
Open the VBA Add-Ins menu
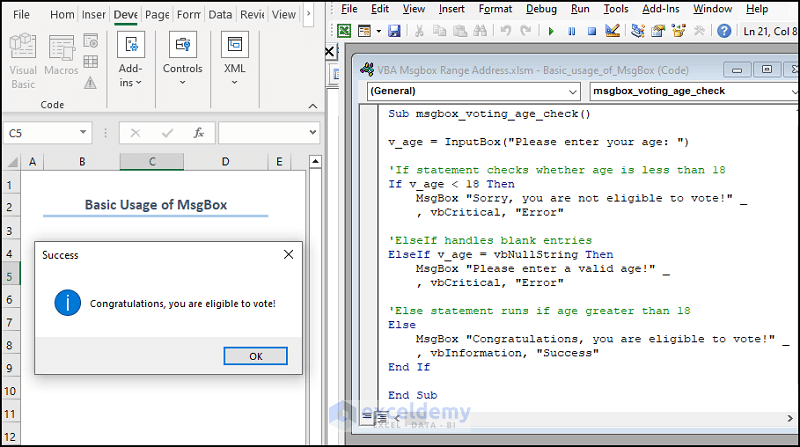tap(661, 9)
